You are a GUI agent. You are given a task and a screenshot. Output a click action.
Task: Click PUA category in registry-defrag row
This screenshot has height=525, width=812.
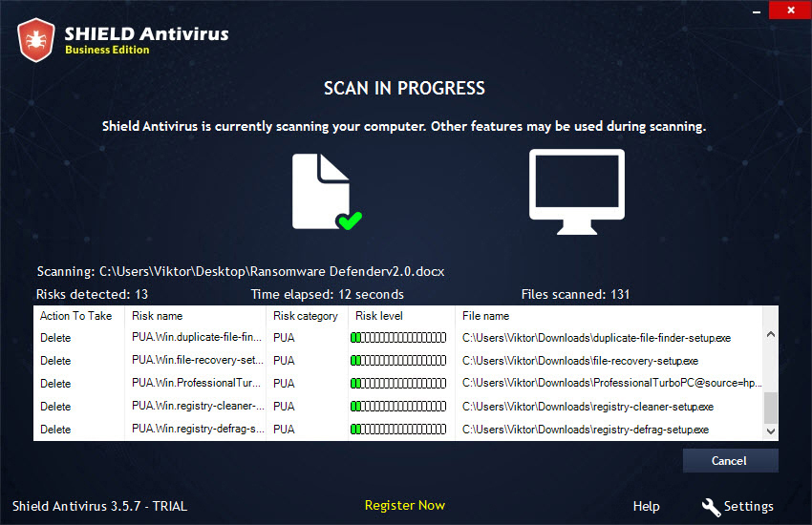point(284,429)
